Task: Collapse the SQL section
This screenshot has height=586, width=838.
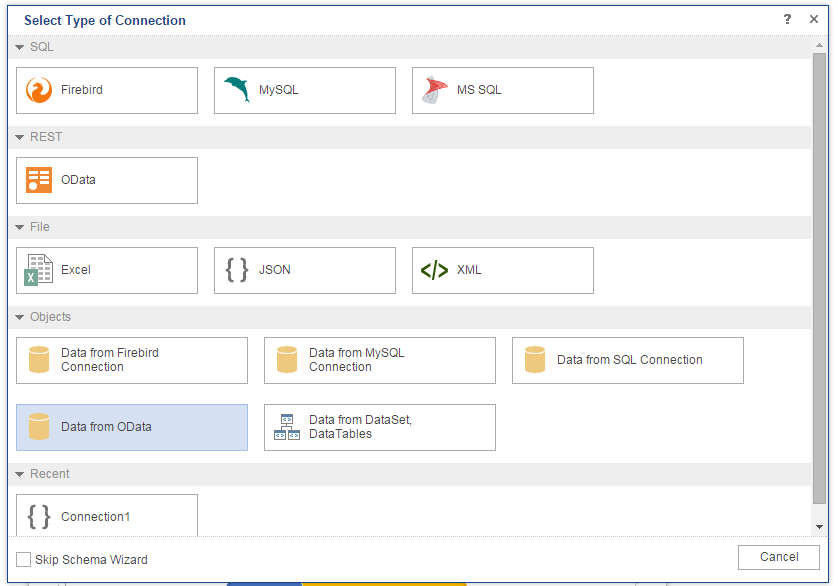Action: point(20,47)
